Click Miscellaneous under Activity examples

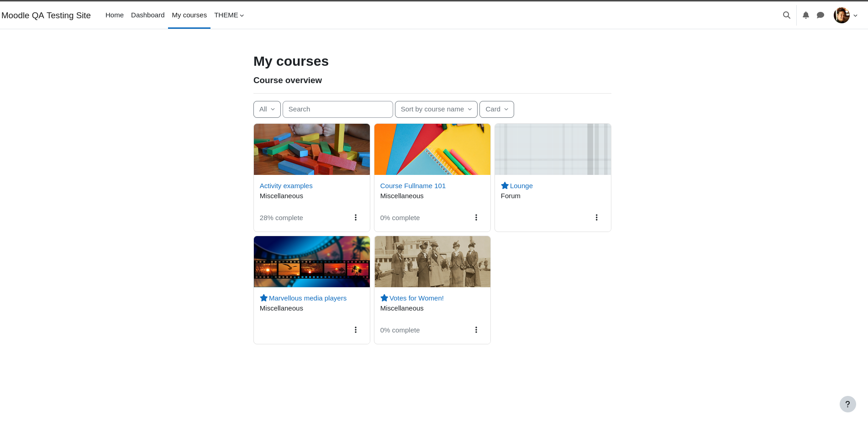tap(281, 196)
